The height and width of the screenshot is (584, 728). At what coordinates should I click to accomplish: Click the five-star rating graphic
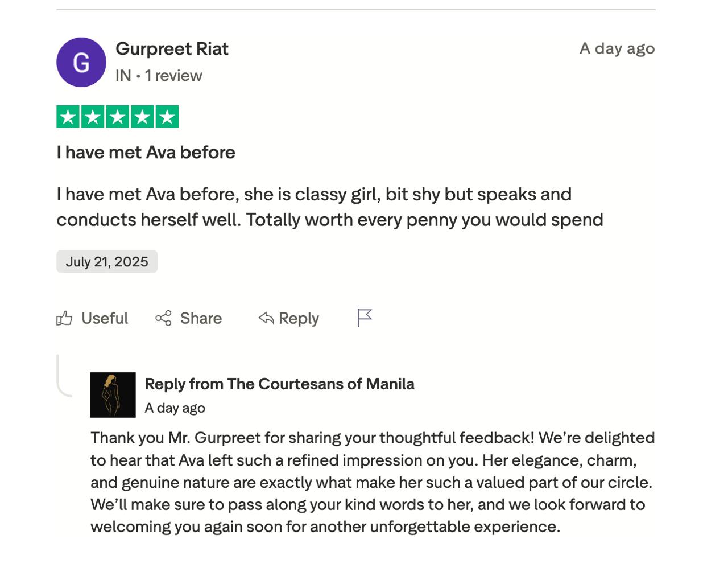[118, 117]
